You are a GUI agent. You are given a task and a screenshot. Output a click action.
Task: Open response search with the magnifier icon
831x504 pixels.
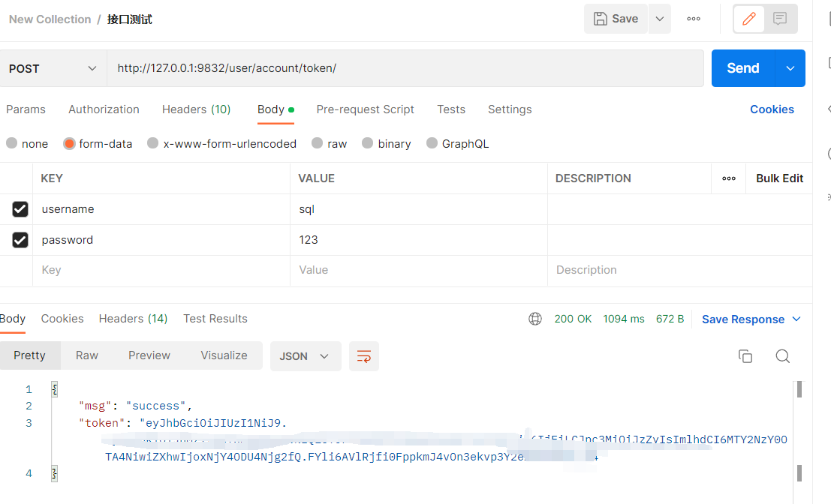coord(783,356)
